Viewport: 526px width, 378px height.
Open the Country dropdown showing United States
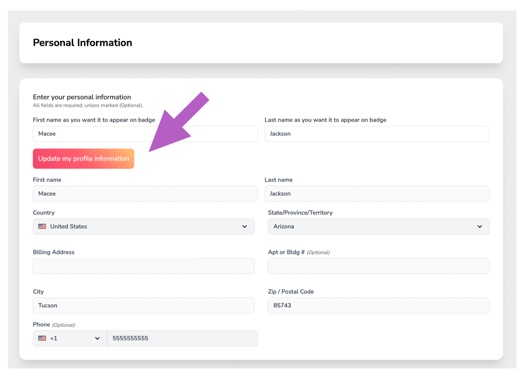144,226
